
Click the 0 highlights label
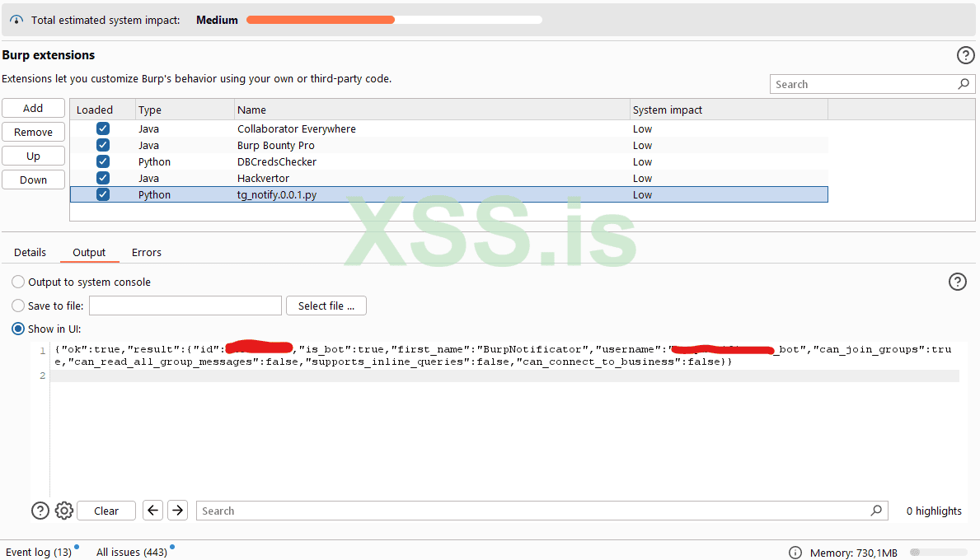(934, 511)
